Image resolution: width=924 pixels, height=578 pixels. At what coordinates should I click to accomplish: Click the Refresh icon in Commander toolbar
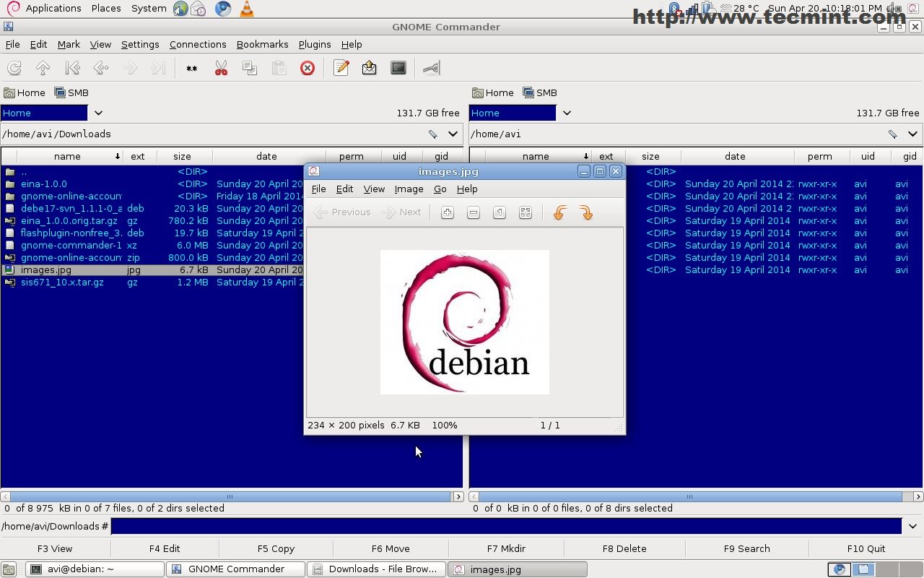click(x=14, y=68)
